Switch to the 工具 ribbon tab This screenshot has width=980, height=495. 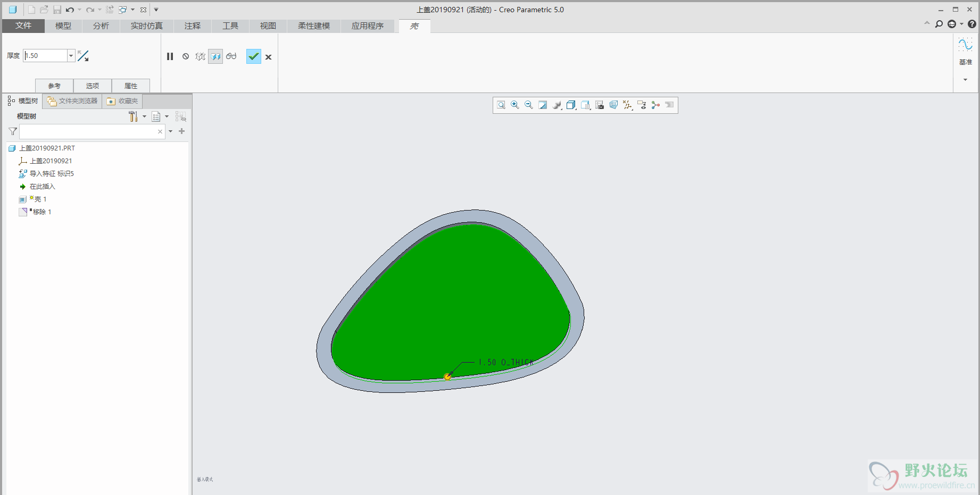click(230, 26)
